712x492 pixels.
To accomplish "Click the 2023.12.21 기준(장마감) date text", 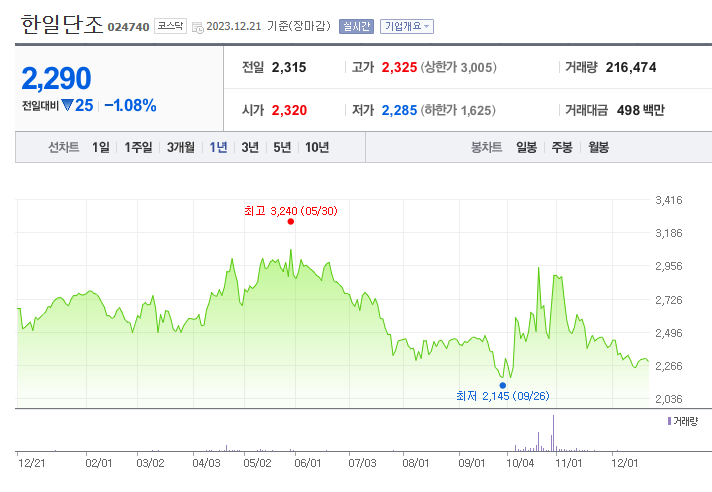I will 268,26.
